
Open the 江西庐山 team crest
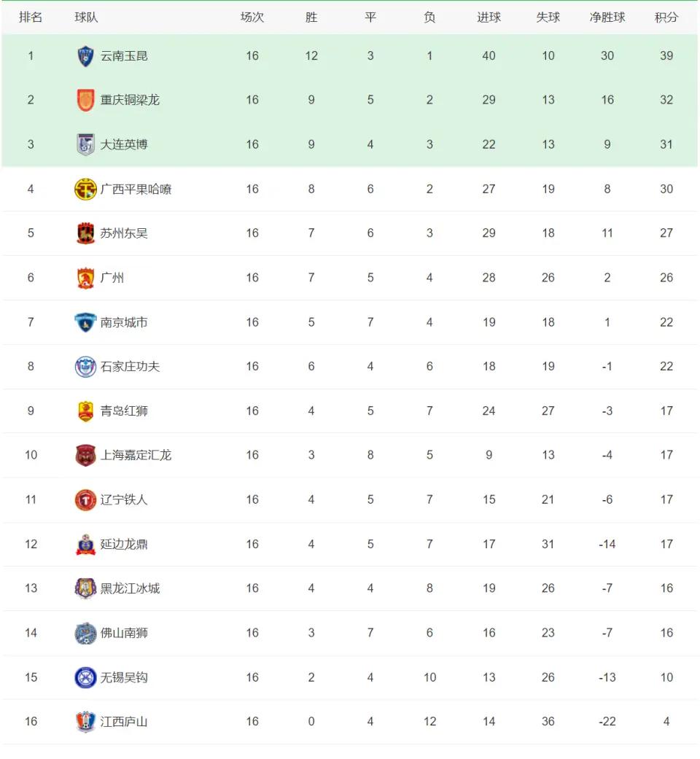coord(86,721)
